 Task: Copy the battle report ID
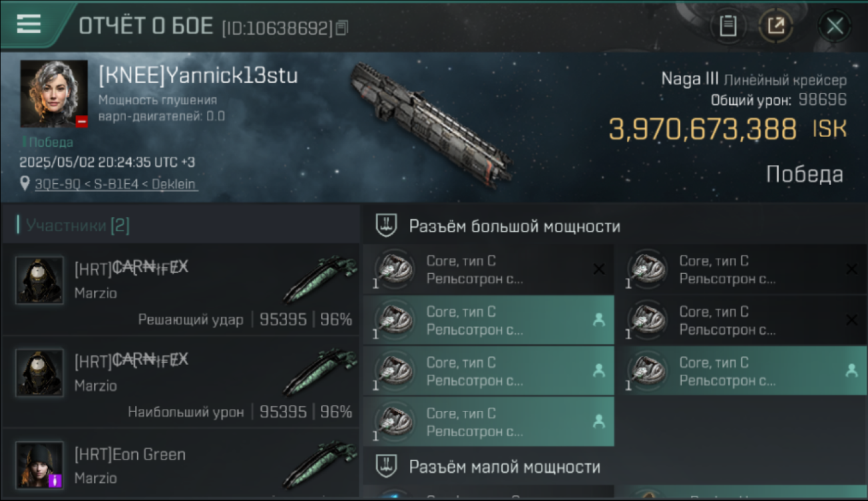(342, 28)
